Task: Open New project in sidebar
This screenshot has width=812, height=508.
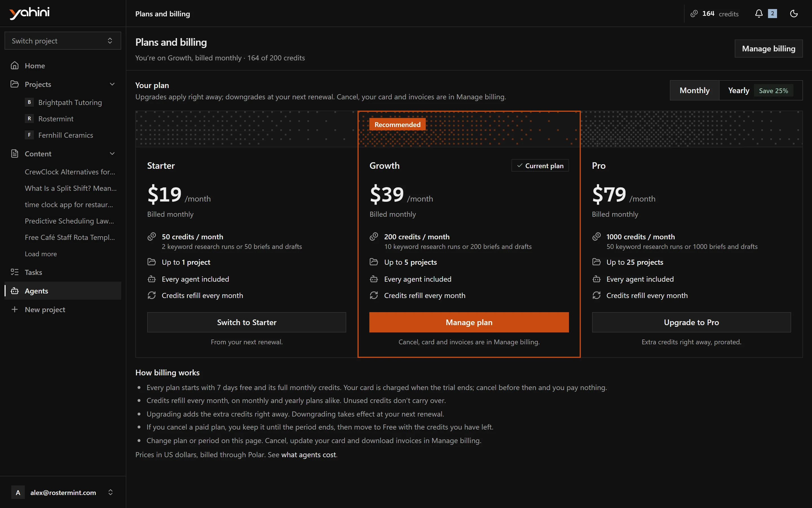Action: pyautogui.click(x=63, y=309)
